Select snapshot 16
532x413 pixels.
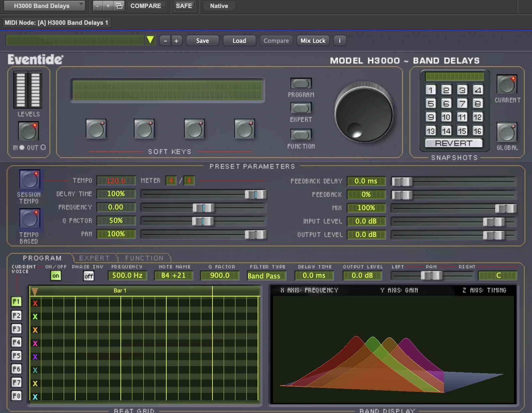[x=478, y=131]
